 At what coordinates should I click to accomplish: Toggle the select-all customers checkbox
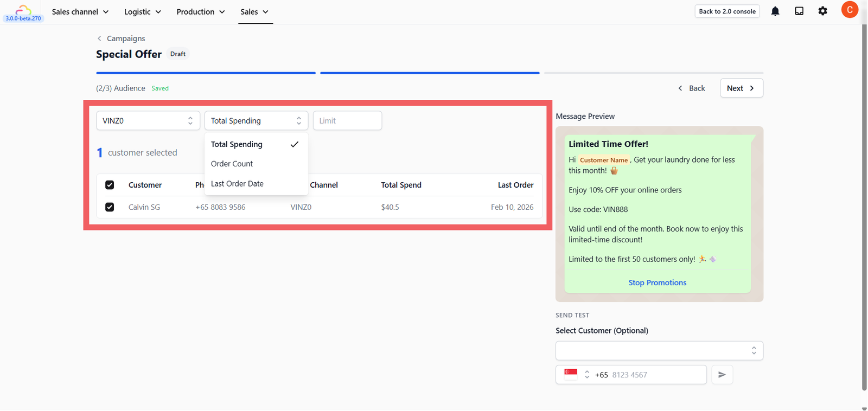[x=110, y=185]
